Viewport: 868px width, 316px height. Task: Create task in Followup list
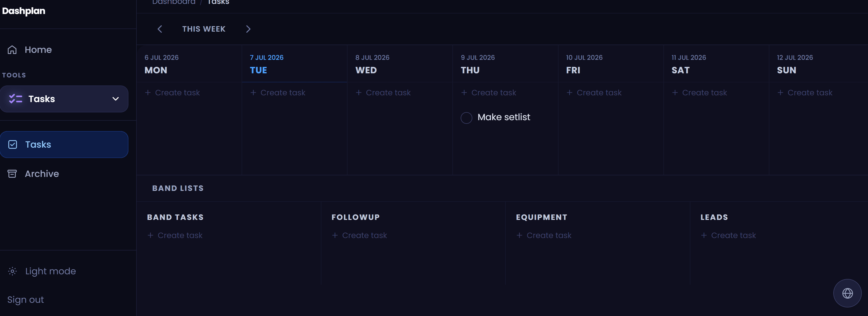tap(359, 235)
